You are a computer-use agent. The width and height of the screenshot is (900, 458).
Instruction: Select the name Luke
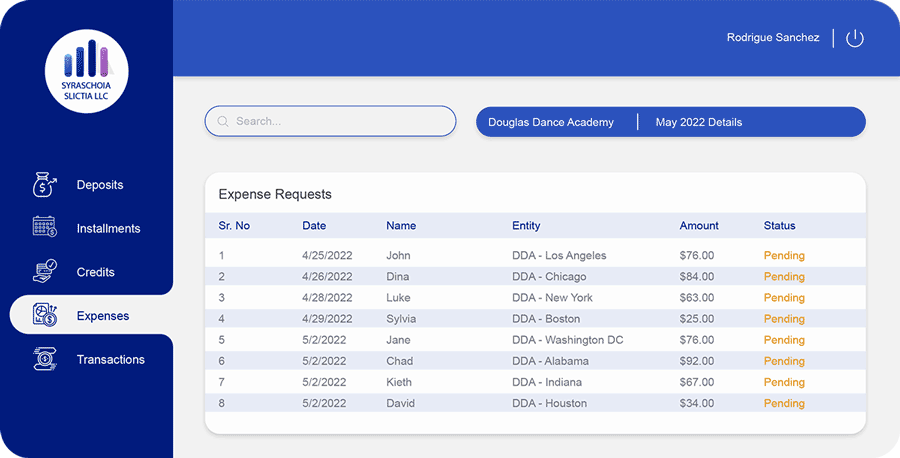tap(398, 298)
